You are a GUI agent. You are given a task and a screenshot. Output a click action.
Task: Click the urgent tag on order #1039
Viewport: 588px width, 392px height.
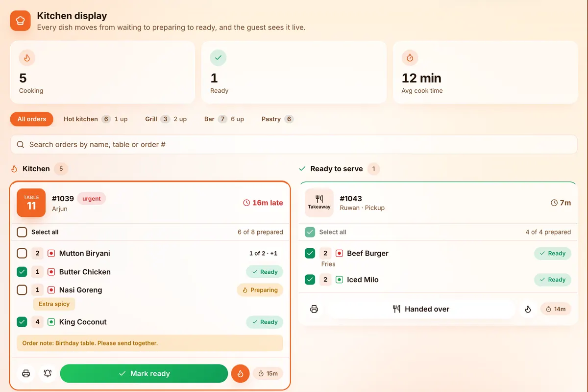click(92, 199)
